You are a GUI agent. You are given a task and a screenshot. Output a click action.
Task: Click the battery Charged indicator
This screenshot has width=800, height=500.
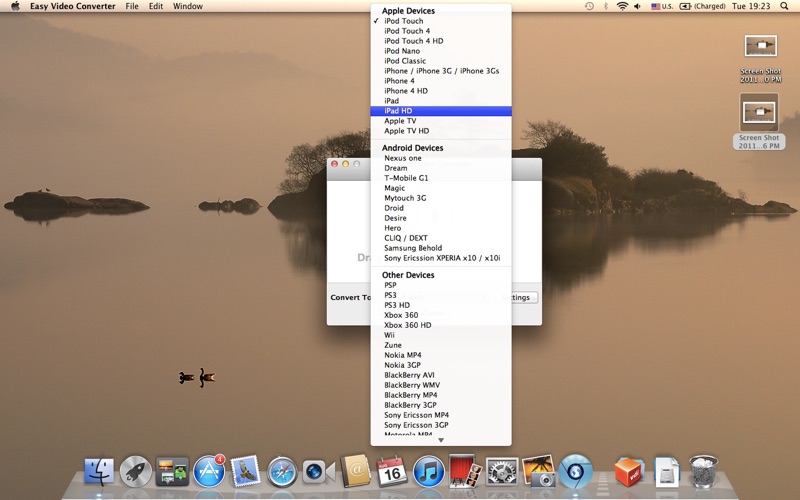point(703,6)
